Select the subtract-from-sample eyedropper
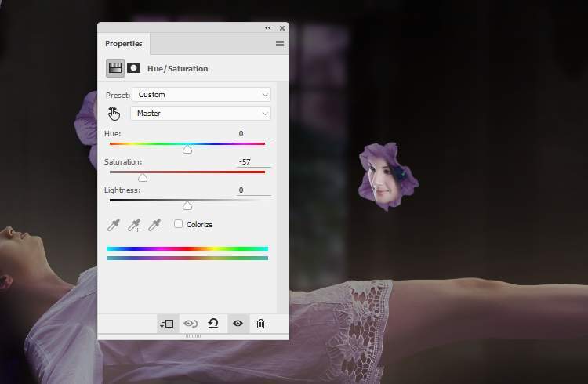The image size is (588, 384). 154,225
